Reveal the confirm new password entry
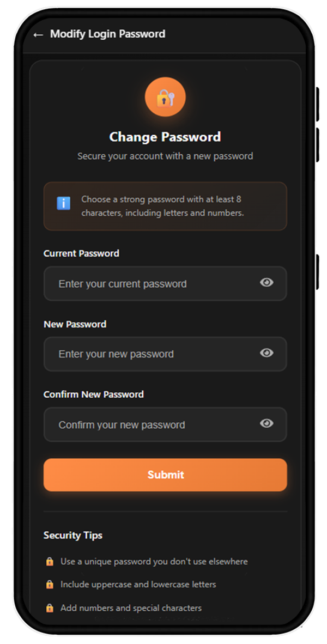 point(267,423)
